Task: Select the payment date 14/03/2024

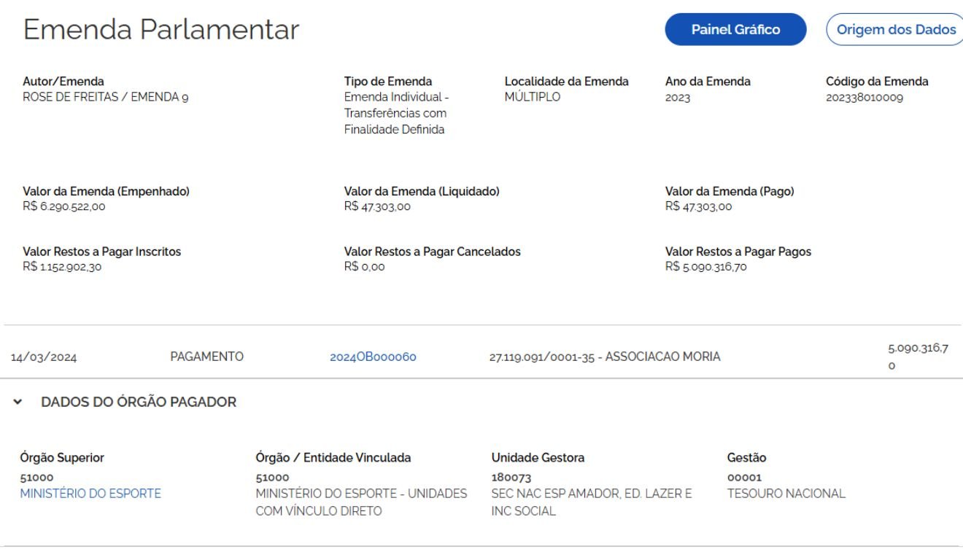Action: pyautogui.click(x=44, y=357)
